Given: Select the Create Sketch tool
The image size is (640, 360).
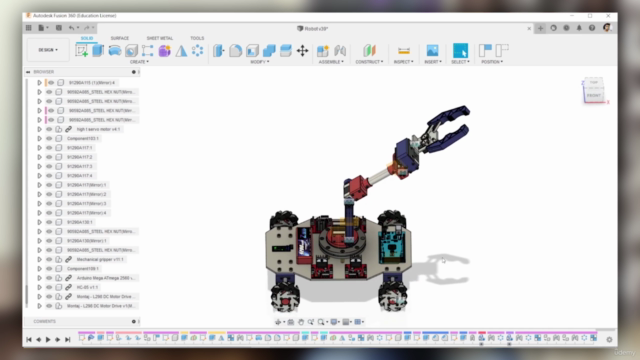Looking at the screenshot, I should click(81, 51).
